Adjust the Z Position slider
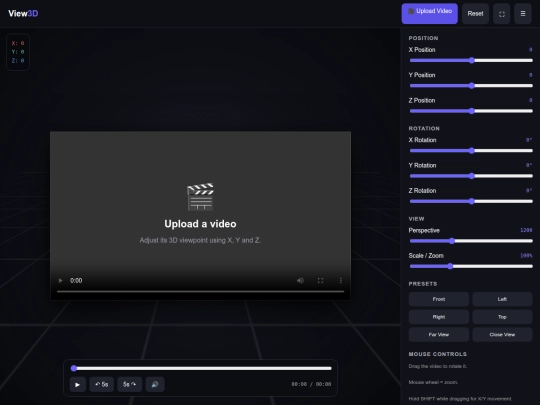The image size is (540, 405). tap(471, 111)
